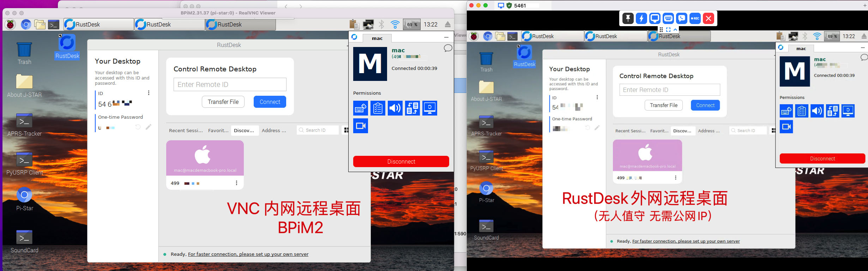Toggle recording permission in VNC window

[361, 126]
